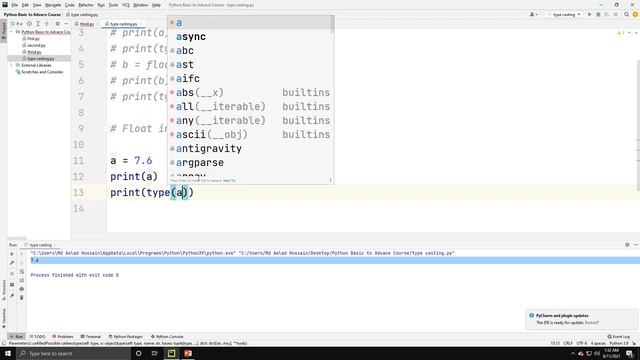Open the View menu

click(x=37, y=5)
